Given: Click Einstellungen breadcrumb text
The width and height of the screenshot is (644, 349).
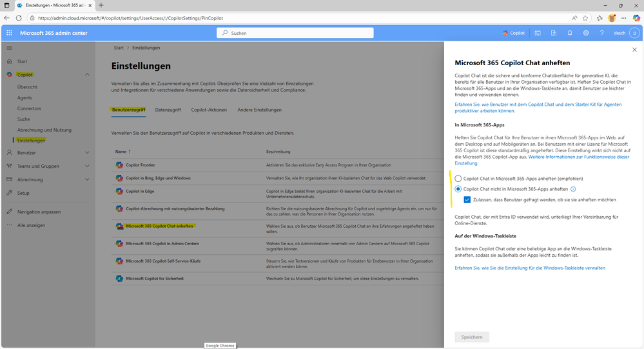Looking at the screenshot, I should click(x=146, y=48).
